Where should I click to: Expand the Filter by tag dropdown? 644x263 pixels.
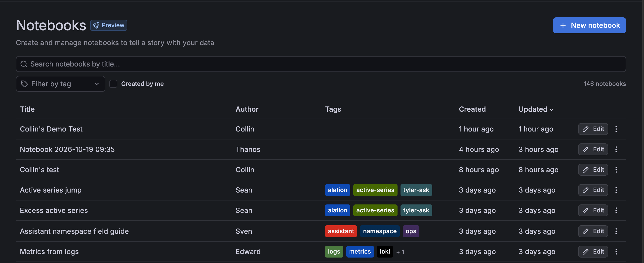pyautogui.click(x=61, y=84)
